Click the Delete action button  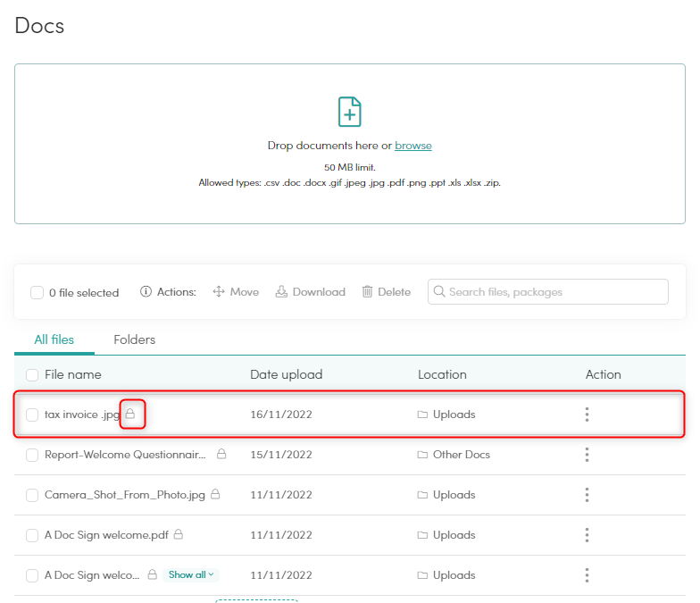[x=386, y=292]
